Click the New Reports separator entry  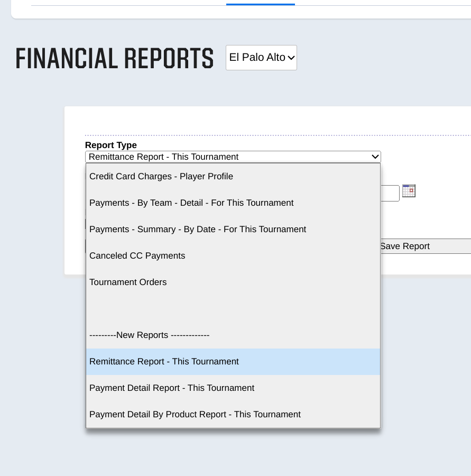tap(150, 335)
